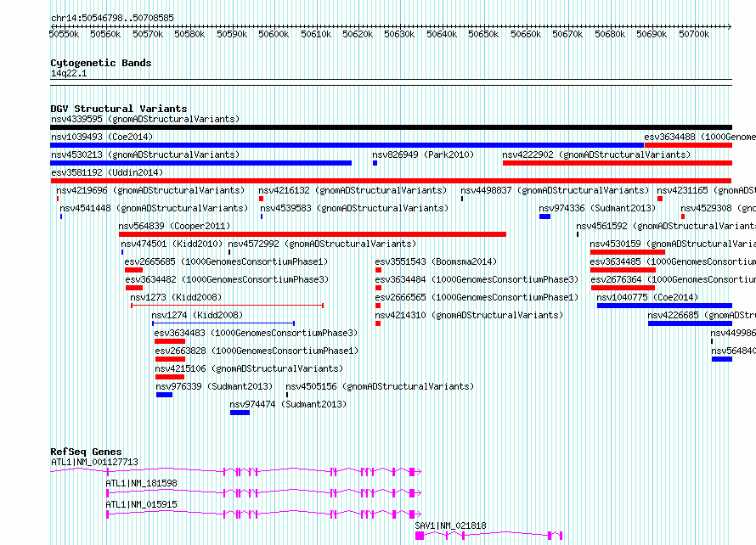Select the nsv1273 (Kidd2008) red line
This screenshot has height=545, width=756.
227,306
